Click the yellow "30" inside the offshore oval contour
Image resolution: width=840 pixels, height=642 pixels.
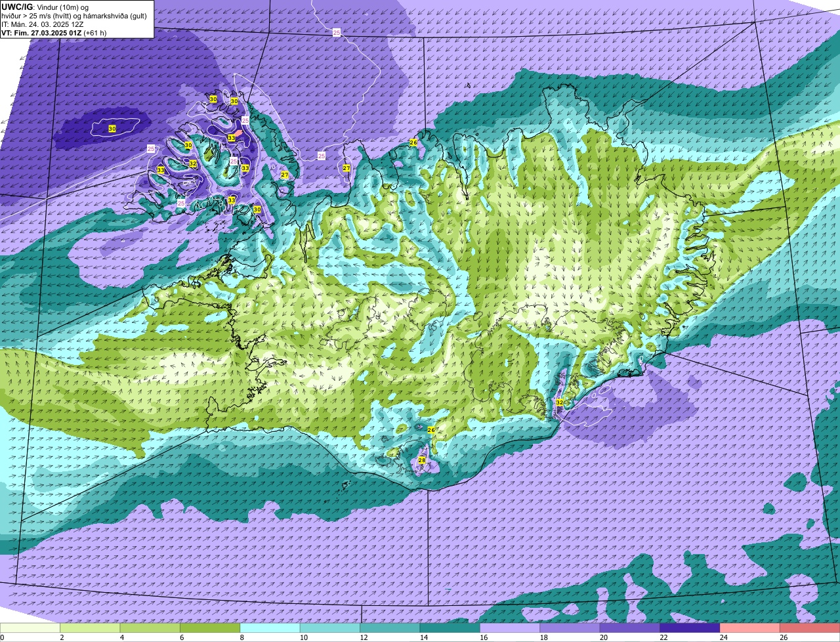112,129
